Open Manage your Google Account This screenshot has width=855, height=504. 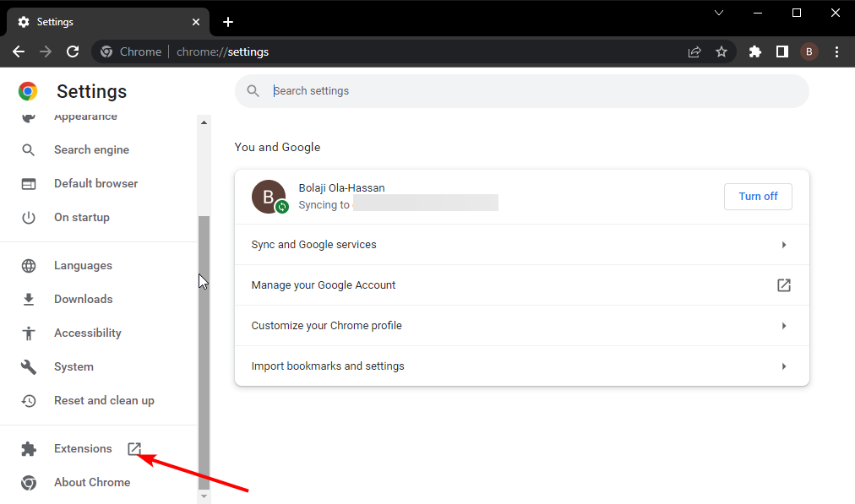[522, 285]
